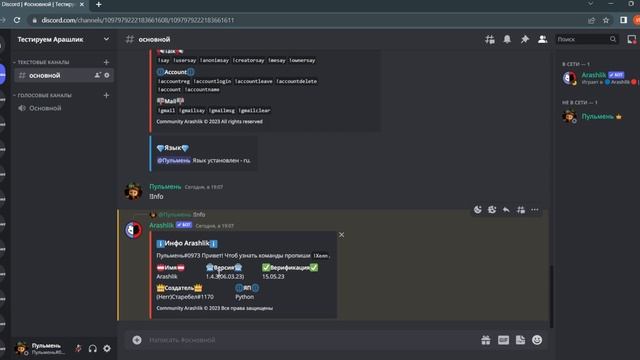
Task: Create thread from Arashlik message
Action: click(521, 210)
